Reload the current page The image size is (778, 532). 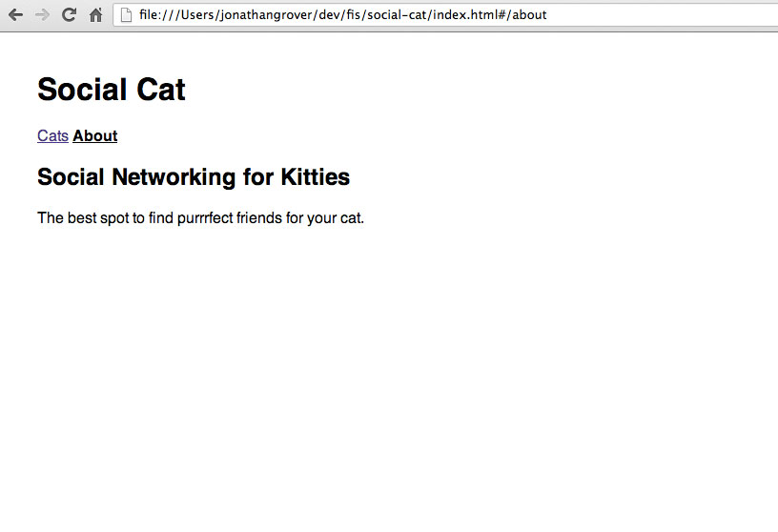point(69,15)
